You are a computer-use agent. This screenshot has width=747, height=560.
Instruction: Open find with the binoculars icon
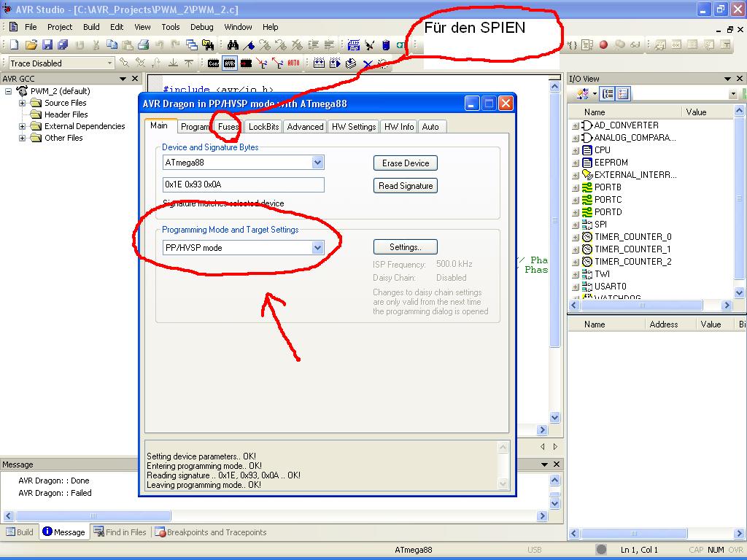[233, 44]
